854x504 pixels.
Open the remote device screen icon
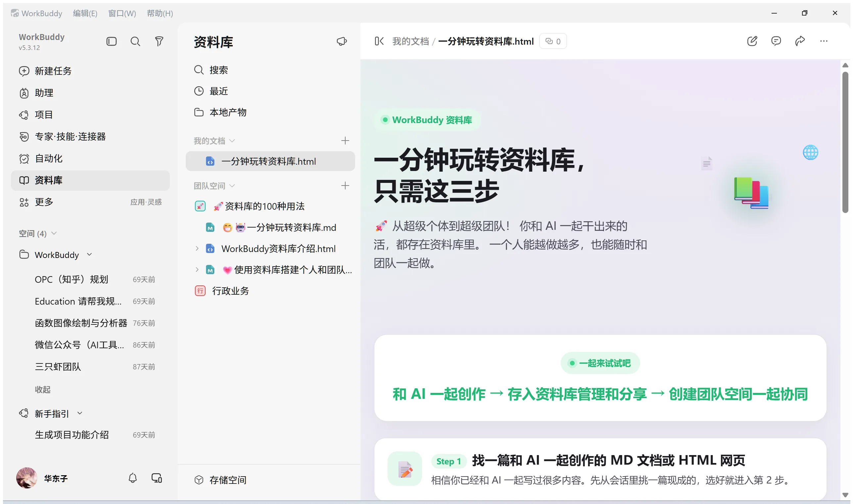click(x=157, y=478)
